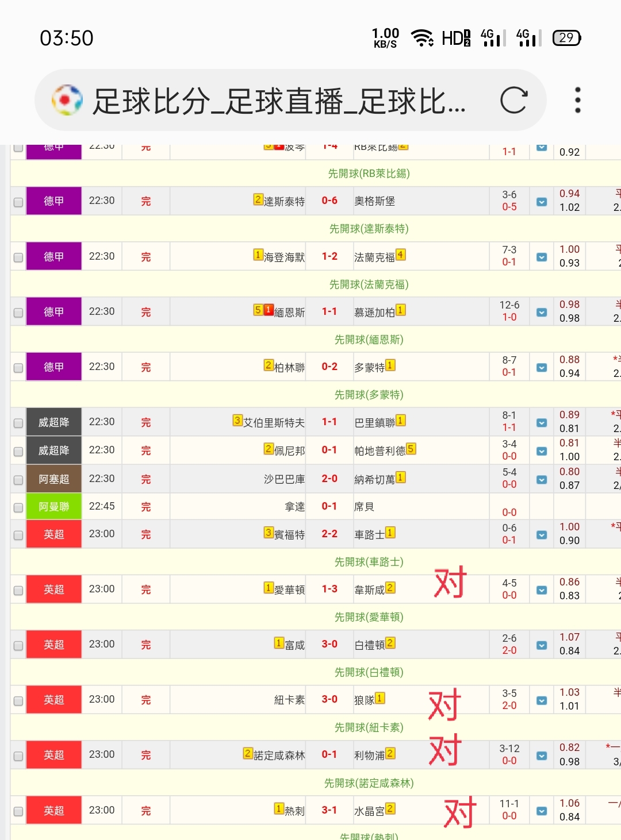Tick the checkbox for 熱刺 vs 水晶宮
Screen dimensions: 621x840
click(x=18, y=811)
